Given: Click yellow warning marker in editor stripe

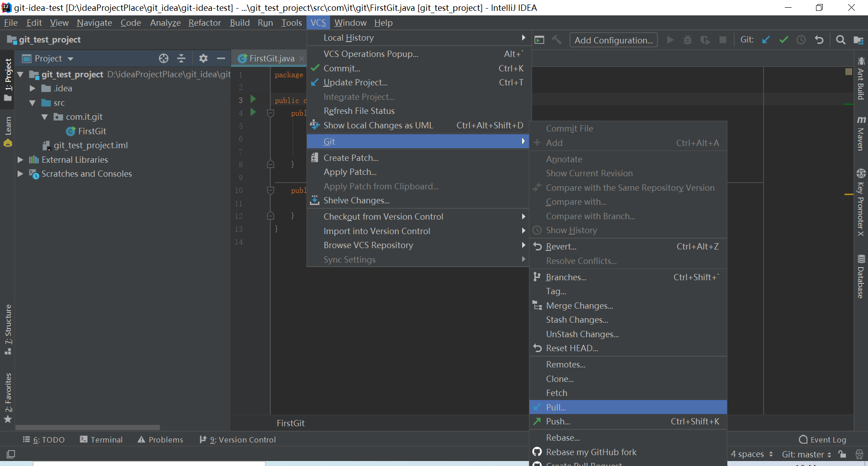Looking at the screenshot, I should [x=849, y=194].
